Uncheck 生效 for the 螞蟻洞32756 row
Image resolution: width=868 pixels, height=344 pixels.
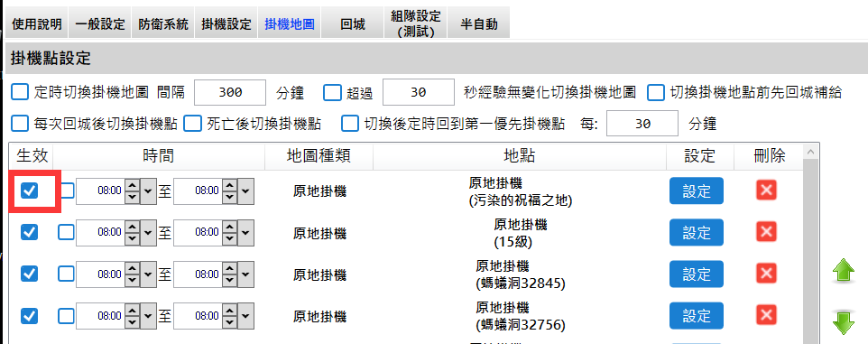[30, 316]
